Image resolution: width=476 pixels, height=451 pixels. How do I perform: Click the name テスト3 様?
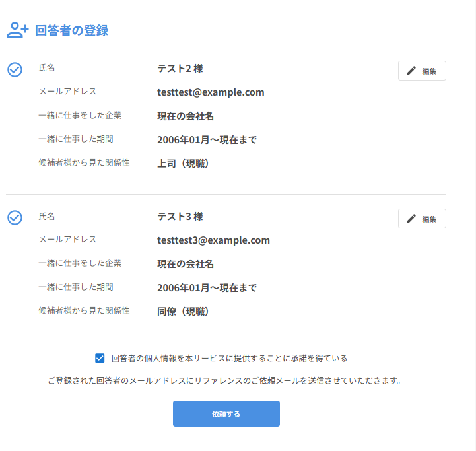tap(180, 217)
